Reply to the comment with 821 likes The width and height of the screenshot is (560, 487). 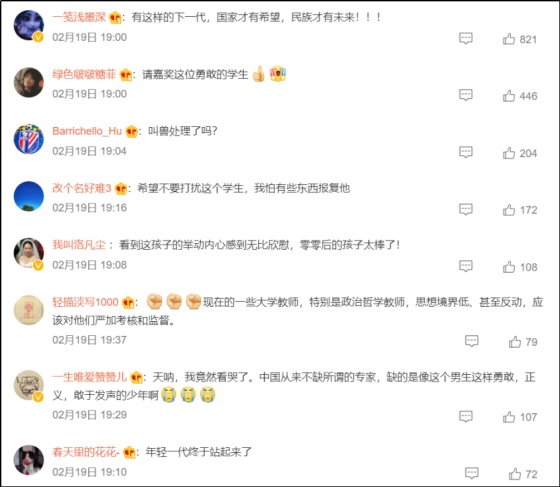pos(466,38)
